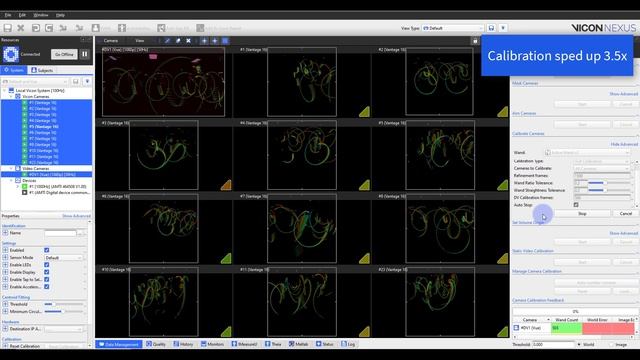Viewport: 640px width, 360px height.
Task: Open the View Type Default dropdown
Action: (x=453, y=28)
